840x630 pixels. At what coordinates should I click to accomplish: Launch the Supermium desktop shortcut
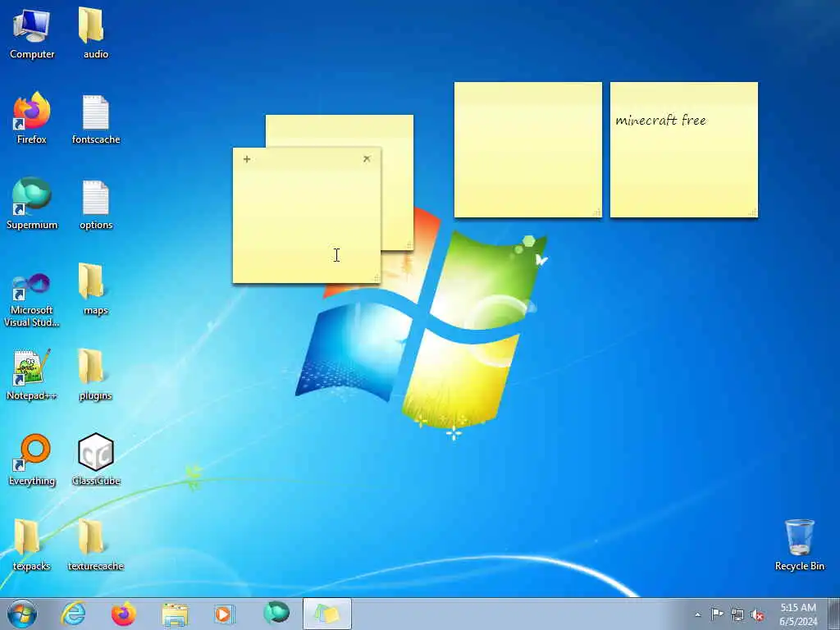click(x=32, y=203)
